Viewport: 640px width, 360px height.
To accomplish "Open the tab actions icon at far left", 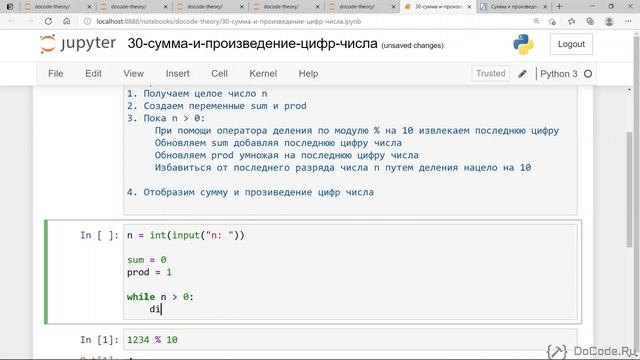I will coord(10,7).
